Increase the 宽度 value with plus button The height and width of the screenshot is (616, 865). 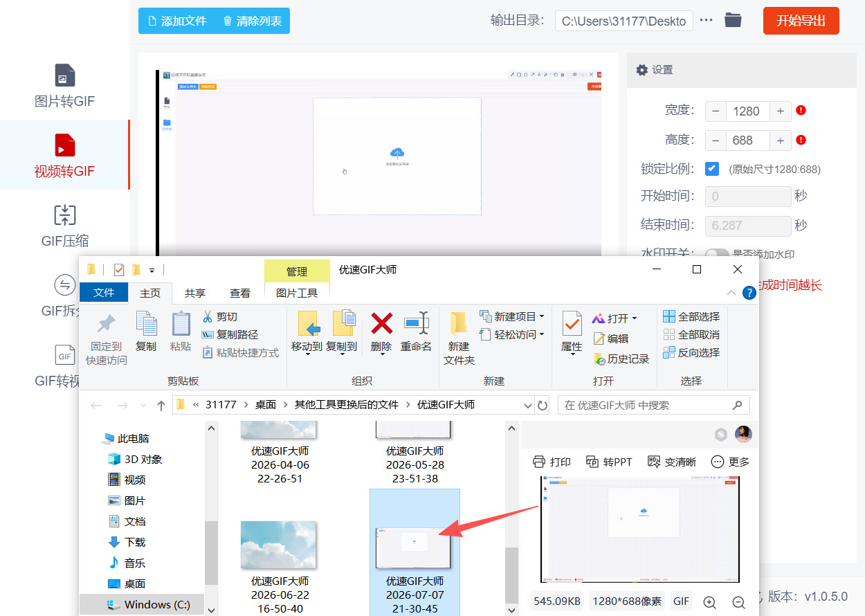click(780, 111)
